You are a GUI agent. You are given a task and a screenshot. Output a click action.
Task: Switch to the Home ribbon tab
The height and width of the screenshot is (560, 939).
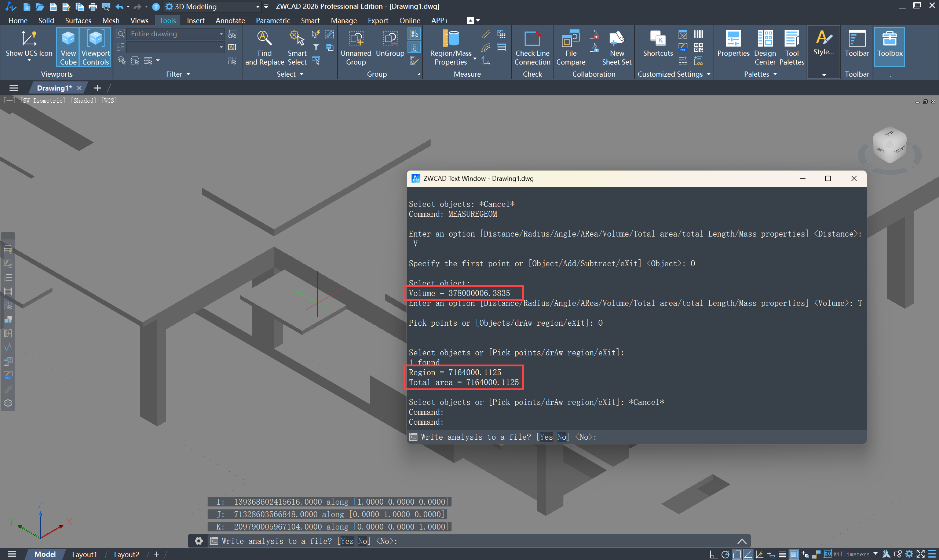18,21
